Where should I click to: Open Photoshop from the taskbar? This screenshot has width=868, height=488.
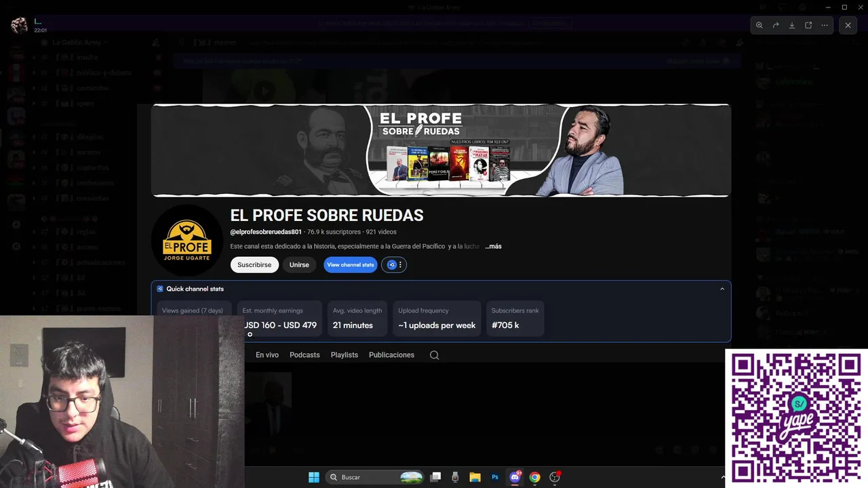(x=495, y=477)
